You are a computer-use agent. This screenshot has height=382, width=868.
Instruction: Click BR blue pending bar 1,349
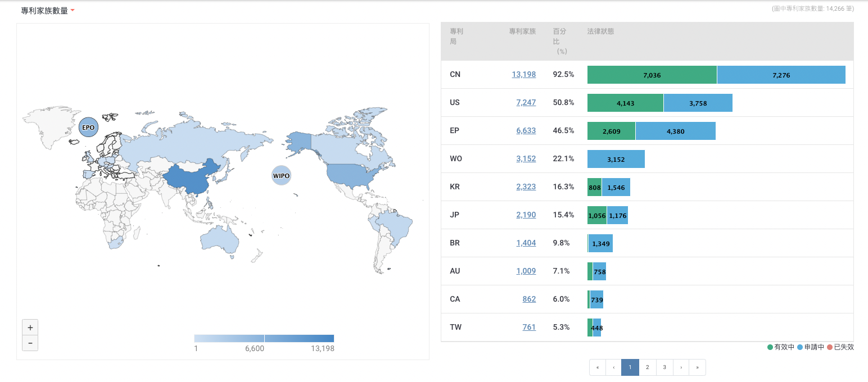(x=600, y=243)
